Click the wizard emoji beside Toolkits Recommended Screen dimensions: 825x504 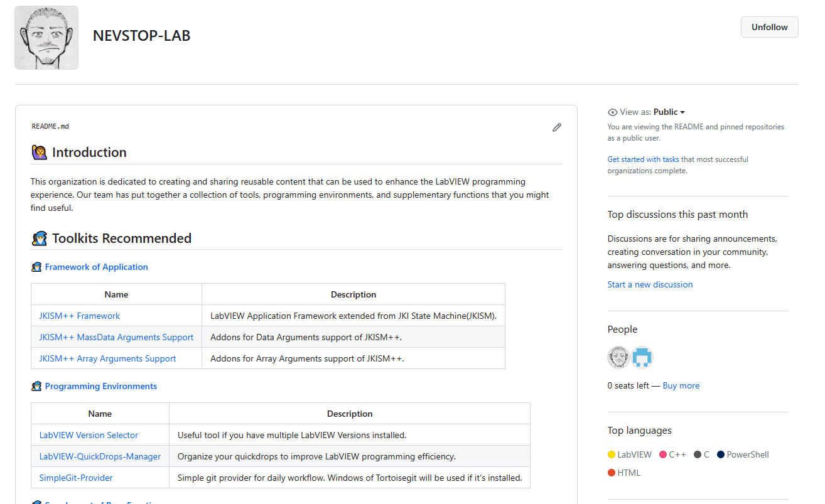coord(39,239)
